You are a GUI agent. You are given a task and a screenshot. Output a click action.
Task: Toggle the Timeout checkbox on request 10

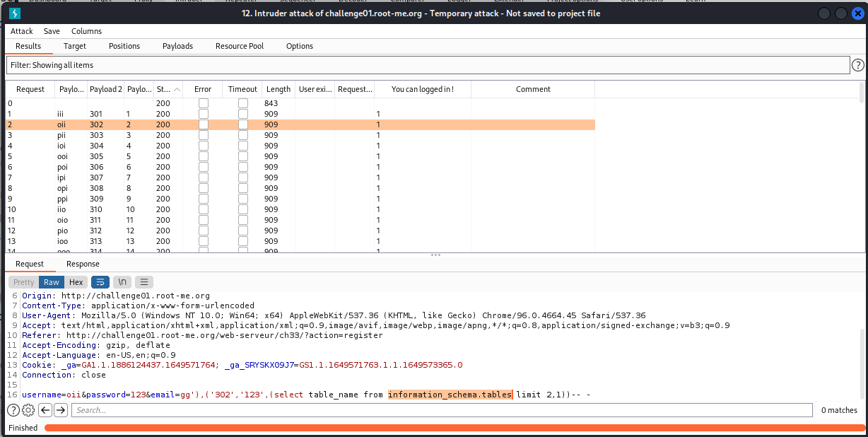[243, 209]
